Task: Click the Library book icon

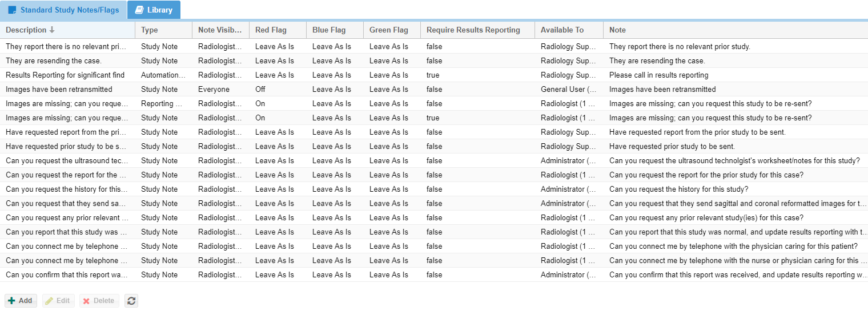Action: point(139,10)
